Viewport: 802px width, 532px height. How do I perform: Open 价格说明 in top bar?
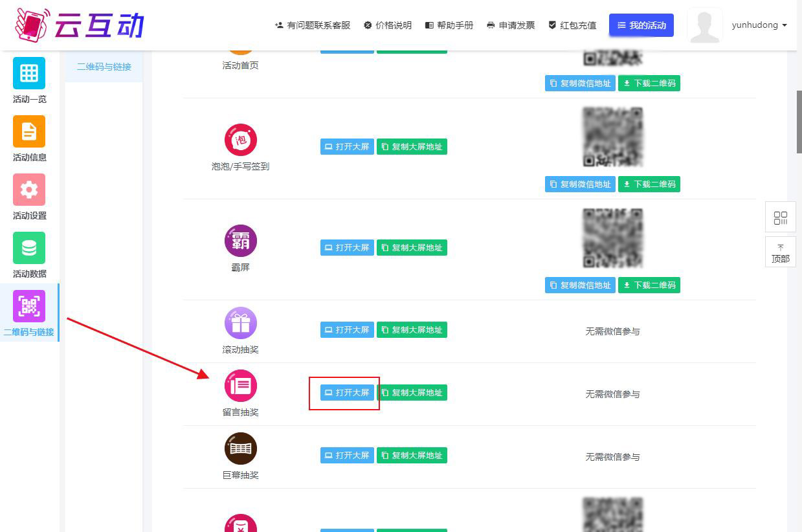pos(388,25)
